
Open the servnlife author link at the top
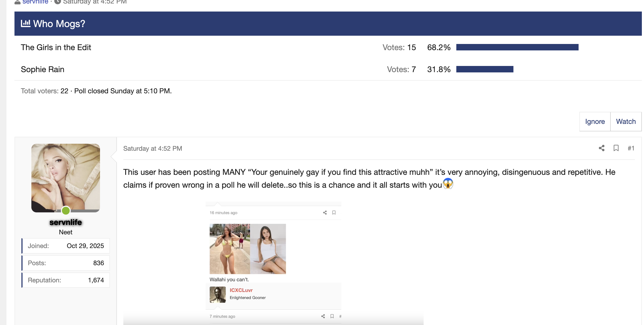point(35,2)
